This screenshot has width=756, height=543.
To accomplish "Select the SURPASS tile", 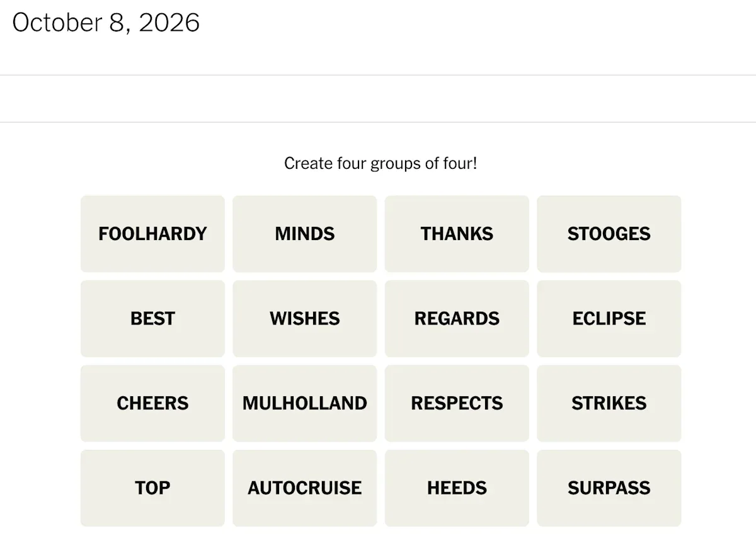I will (609, 488).
